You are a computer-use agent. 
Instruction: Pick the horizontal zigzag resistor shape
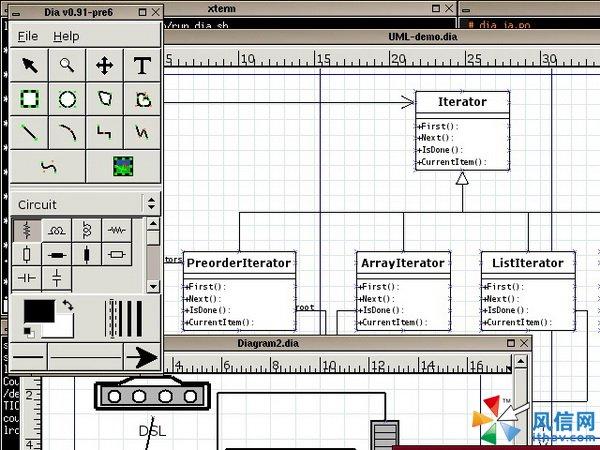coord(116,230)
